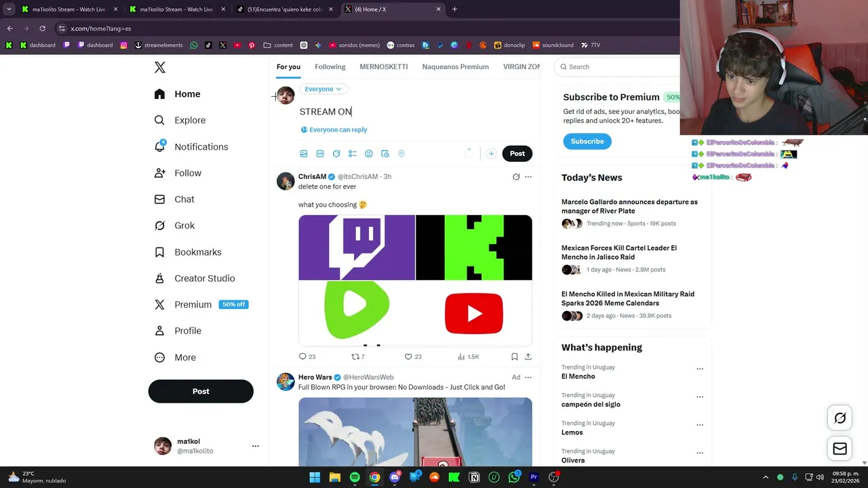Image resolution: width=868 pixels, height=488 pixels.
Task: Open Bookmarks in sidebar
Action: (x=188, y=252)
